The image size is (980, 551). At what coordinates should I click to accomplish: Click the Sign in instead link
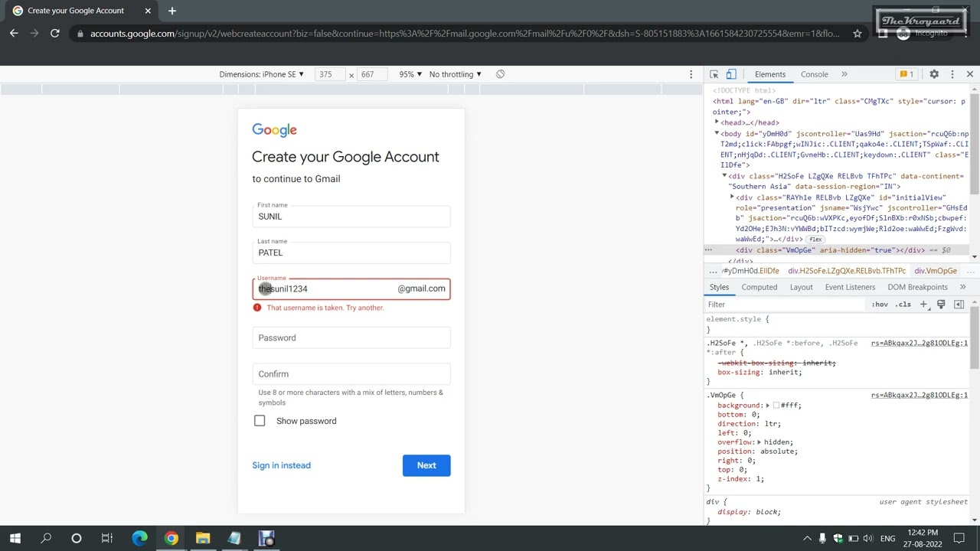coord(281,465)
